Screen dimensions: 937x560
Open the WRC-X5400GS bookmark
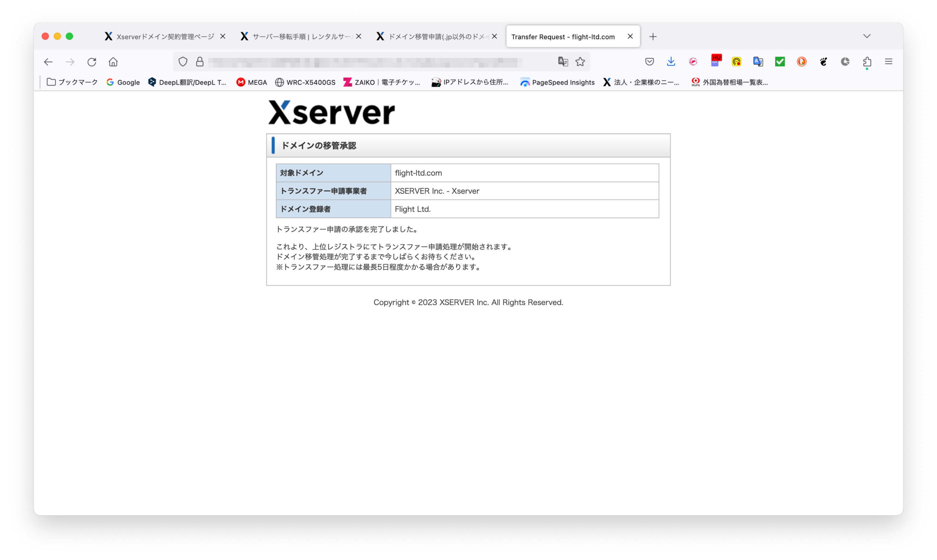click(305, 82)
